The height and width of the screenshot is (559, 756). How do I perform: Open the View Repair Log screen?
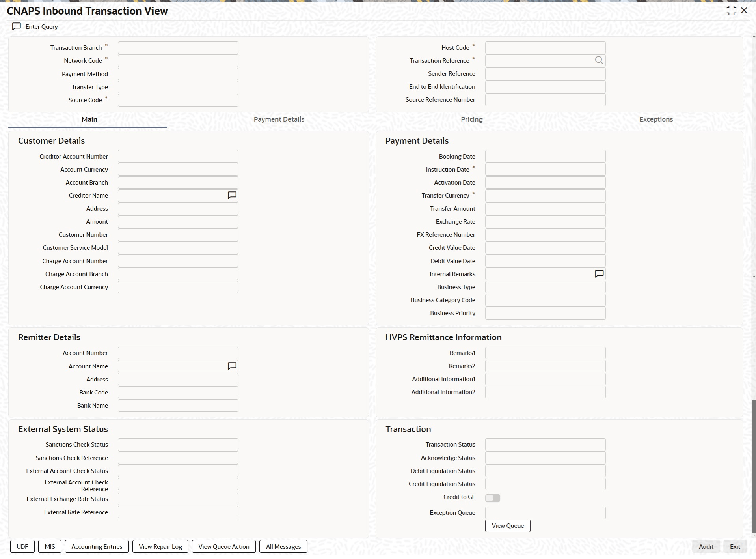(x=160, y=546)
